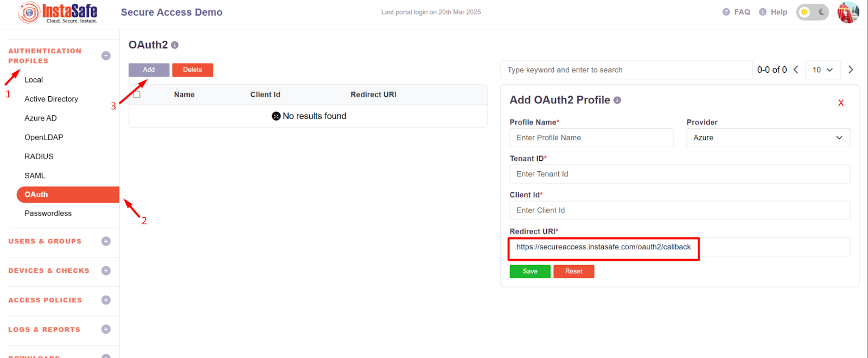Viewport: 868px width, 358px height.
Task: Close the Add OAuth2 Profile panel
Action: (x=841, y=103)
